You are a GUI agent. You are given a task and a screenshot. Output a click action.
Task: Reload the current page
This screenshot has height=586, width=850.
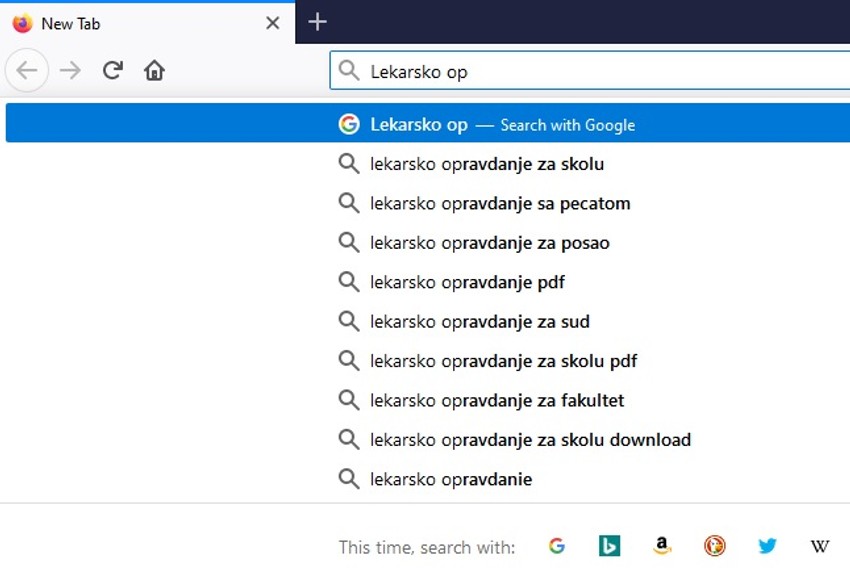[113, 71]
